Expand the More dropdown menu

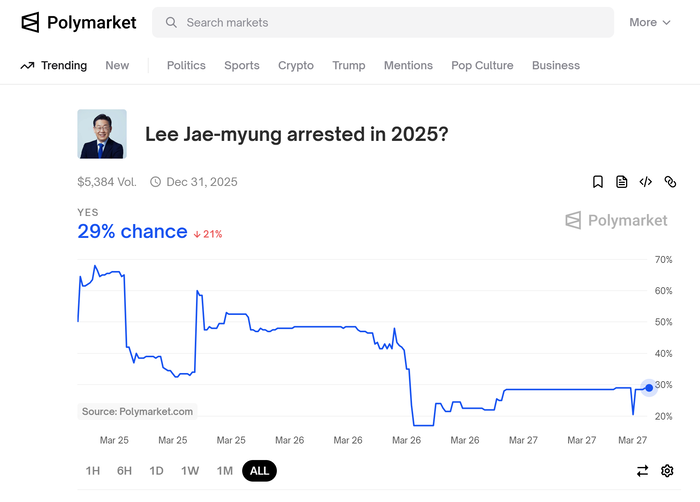[650, 22]
